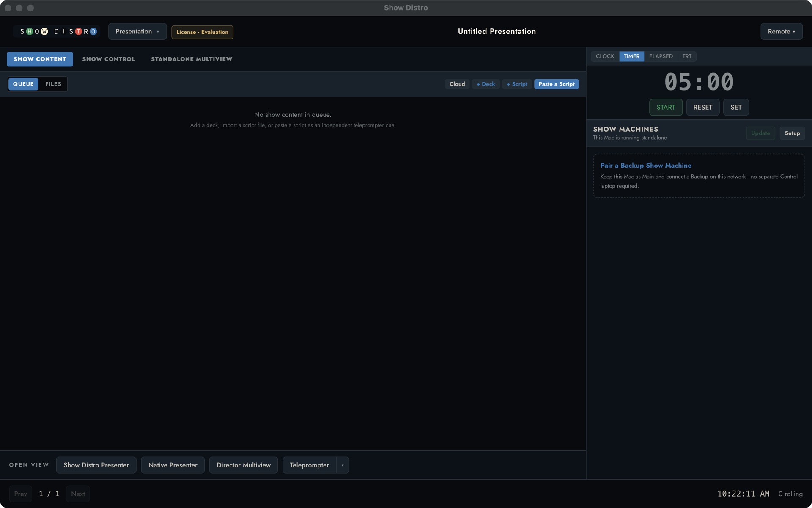The image size is (812, 508).
Task: Click the Prev slide button
Action: [x=20, y=494]
